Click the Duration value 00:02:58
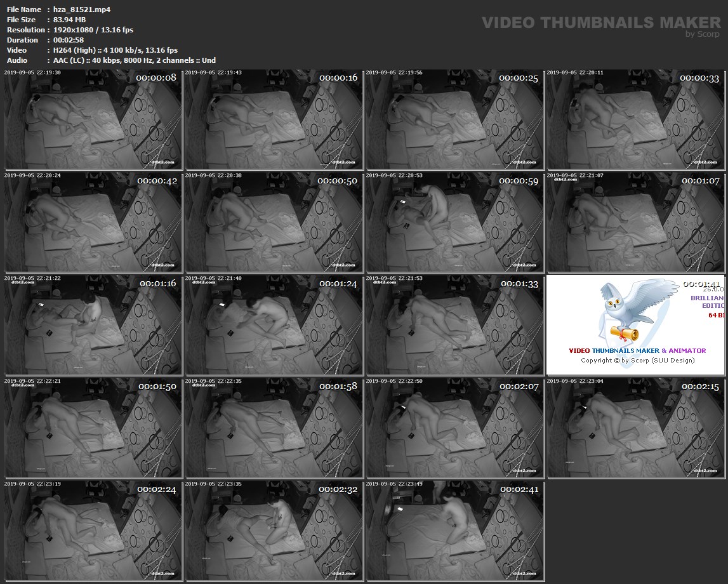Screen dimensions: 728x584 point(69,40)
